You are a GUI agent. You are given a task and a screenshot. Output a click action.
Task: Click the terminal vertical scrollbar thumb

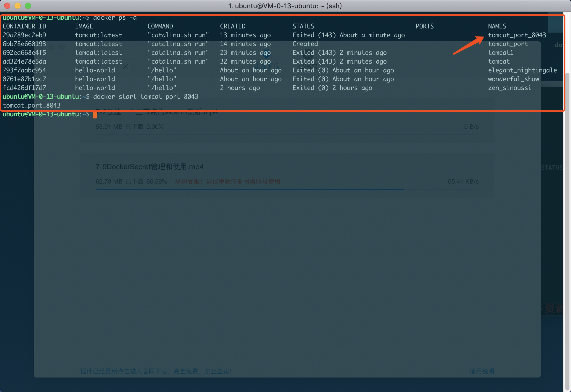pos(568,232)
